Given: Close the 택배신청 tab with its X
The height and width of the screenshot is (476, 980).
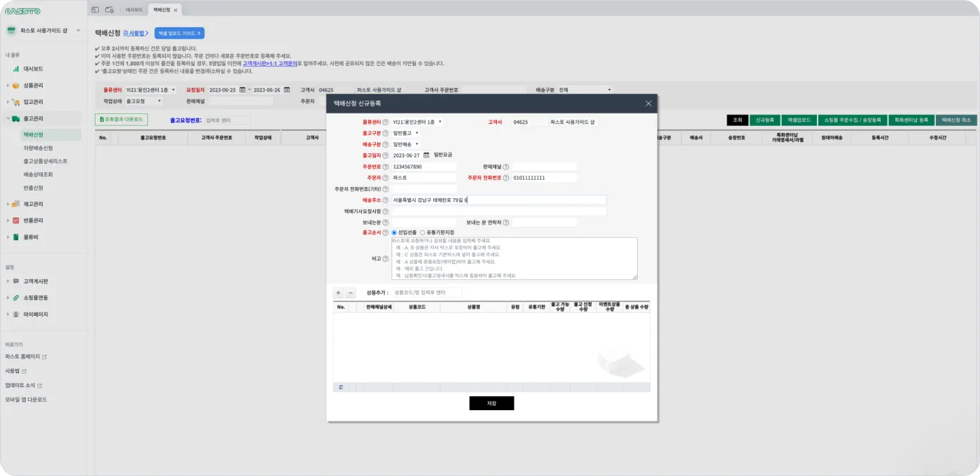Looking at the screenshot, I should coord(175,10).
